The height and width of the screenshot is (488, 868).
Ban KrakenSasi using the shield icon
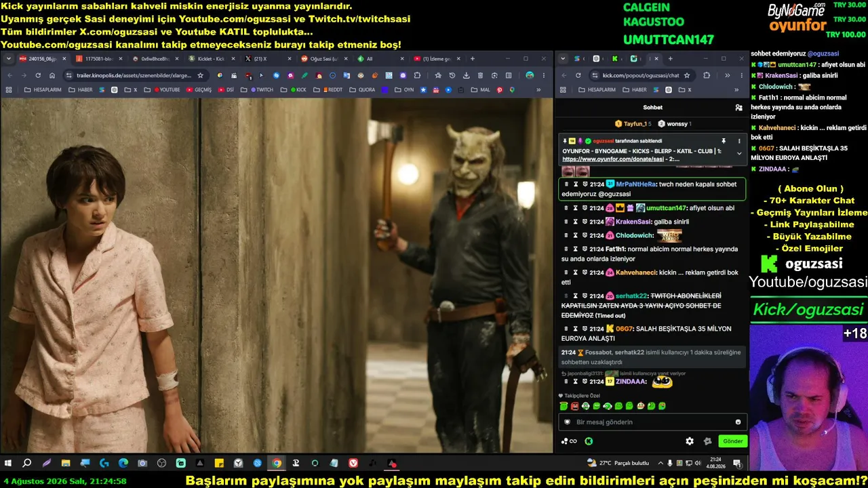(x=584, y=222)
